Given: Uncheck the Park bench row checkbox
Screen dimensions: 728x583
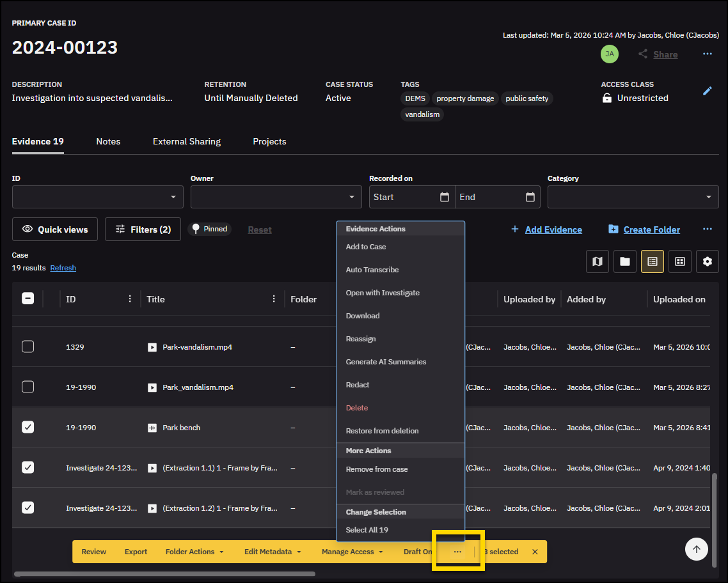Looking at the screenshot, I should point(28,428).
